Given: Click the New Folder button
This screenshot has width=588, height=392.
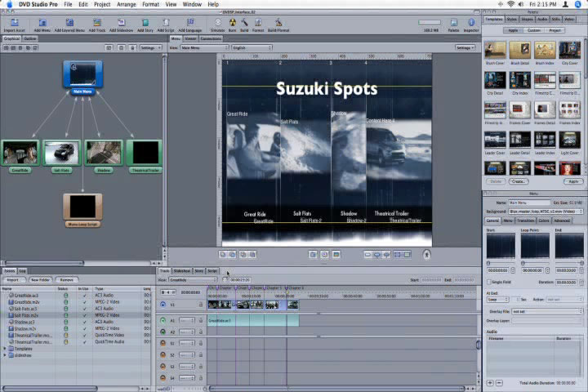Looking at the screenshot, I should point(40,280).
